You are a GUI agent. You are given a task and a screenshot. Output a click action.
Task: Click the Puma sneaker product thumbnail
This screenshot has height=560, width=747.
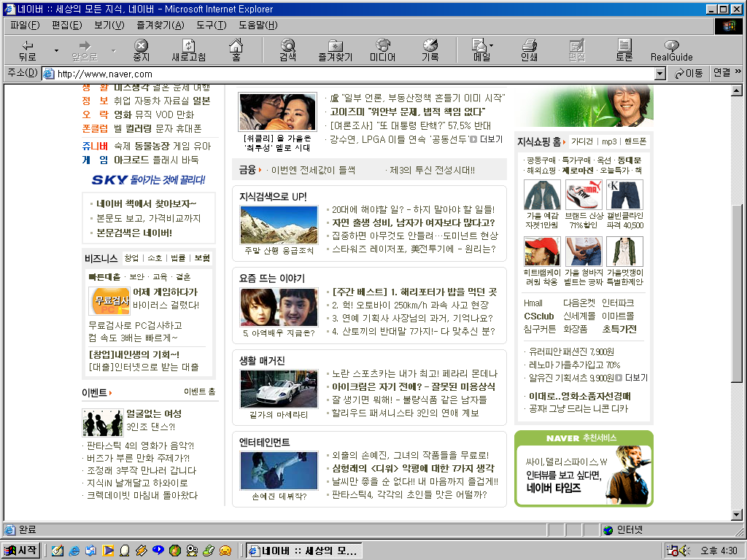coord(584,194)
